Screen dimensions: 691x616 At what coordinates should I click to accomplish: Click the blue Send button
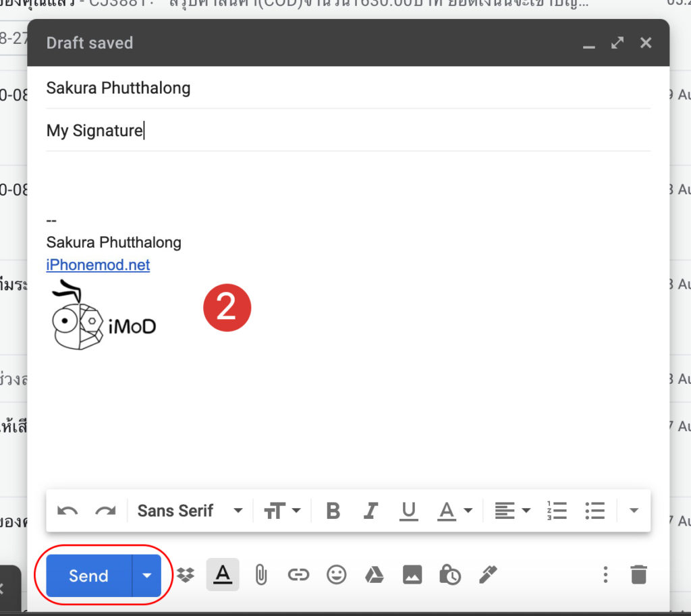point(88,576)
